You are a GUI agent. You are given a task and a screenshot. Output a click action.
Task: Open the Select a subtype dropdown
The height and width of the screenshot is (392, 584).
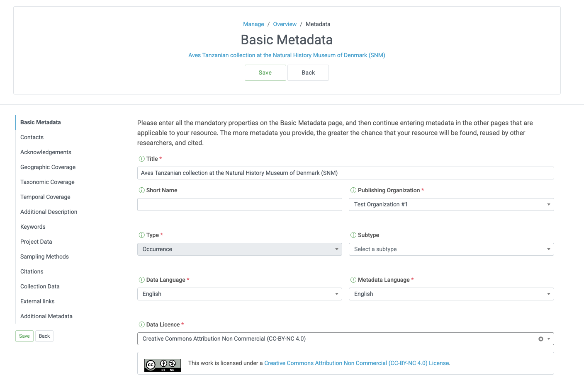coord(451,249)
